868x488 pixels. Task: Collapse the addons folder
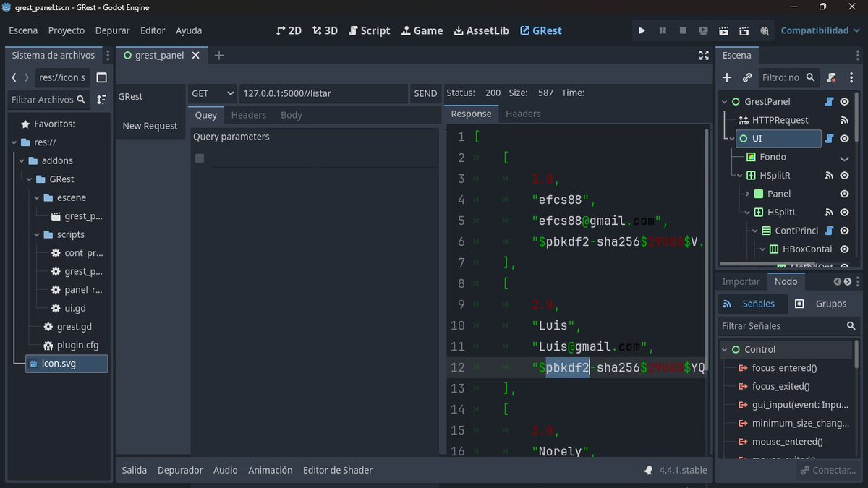tap(22, 160)
